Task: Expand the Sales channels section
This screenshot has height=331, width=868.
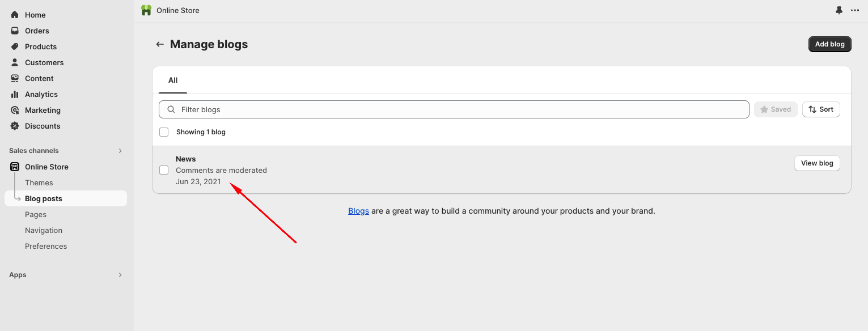Action: coord(120,151)
